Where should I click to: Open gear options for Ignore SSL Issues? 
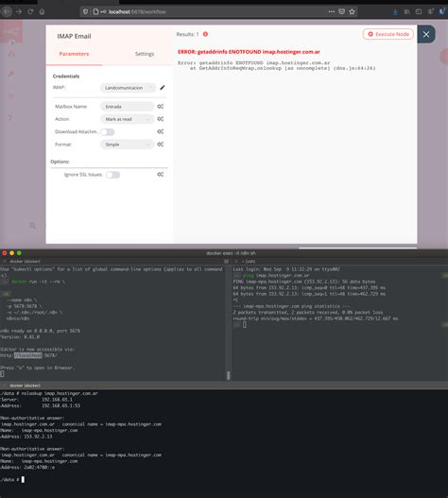pyautogui.click(x=161, y=175)
